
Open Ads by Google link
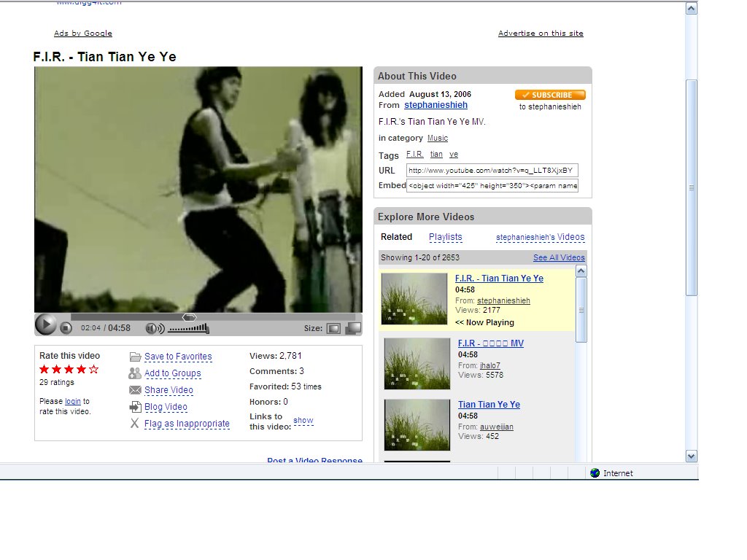click(x=83, y=34)
